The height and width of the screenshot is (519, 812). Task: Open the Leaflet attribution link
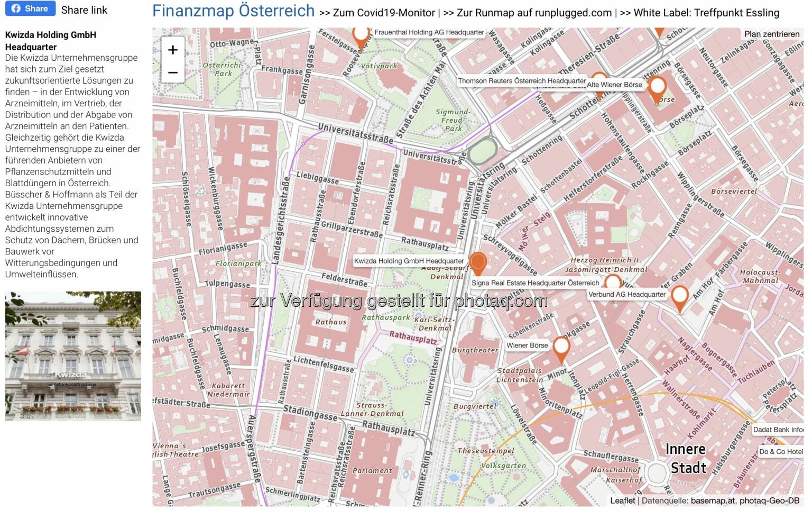[x=622, y=500]
